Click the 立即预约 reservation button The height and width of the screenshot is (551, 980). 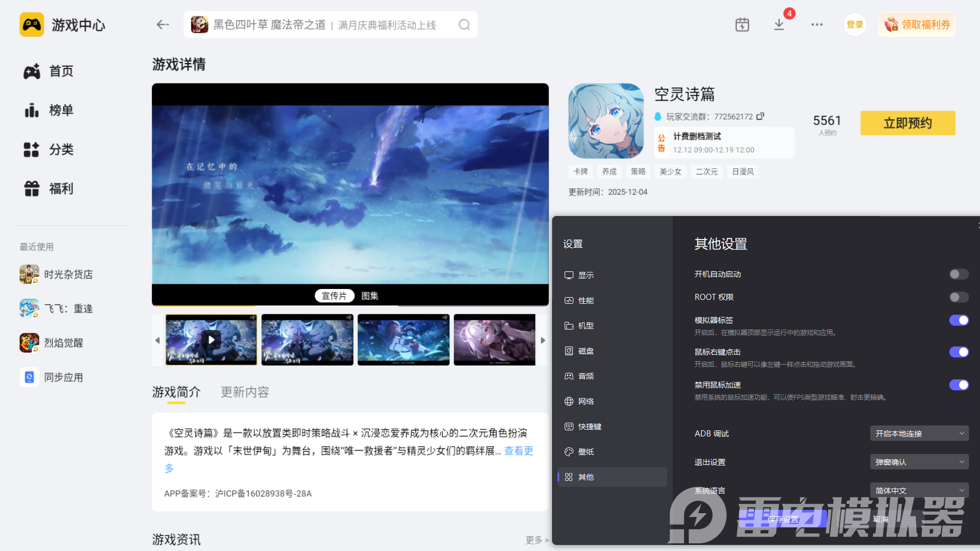908,123
